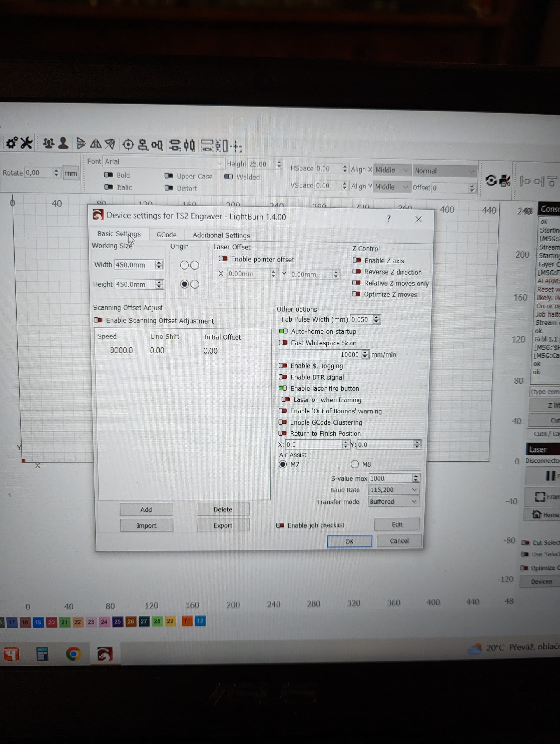This screenshot has height=744, width=560.
Task: Mirror across line with the diagonal icon
Action: click(x=110, y=145)
